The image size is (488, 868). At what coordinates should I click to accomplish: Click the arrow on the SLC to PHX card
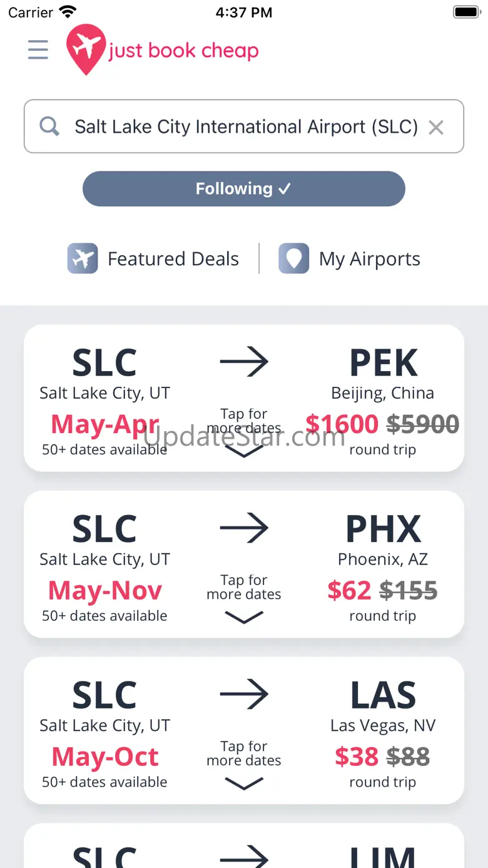click(244, 528)
